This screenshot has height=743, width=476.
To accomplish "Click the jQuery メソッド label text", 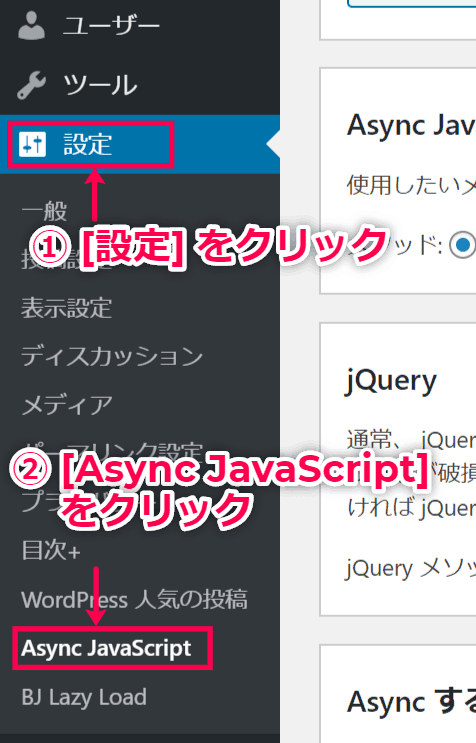I will tap(411, 568).
